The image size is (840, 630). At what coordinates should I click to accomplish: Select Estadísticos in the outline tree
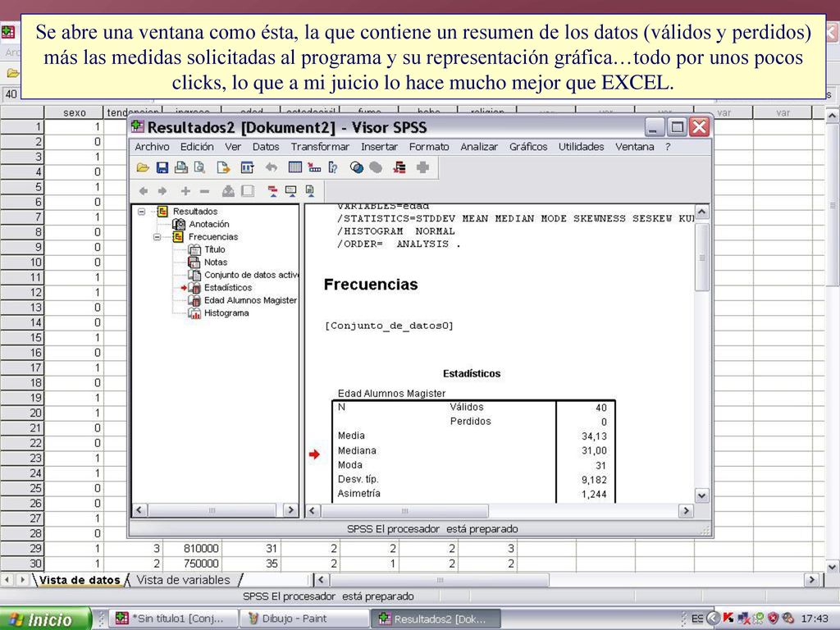(x=228, y=288)
